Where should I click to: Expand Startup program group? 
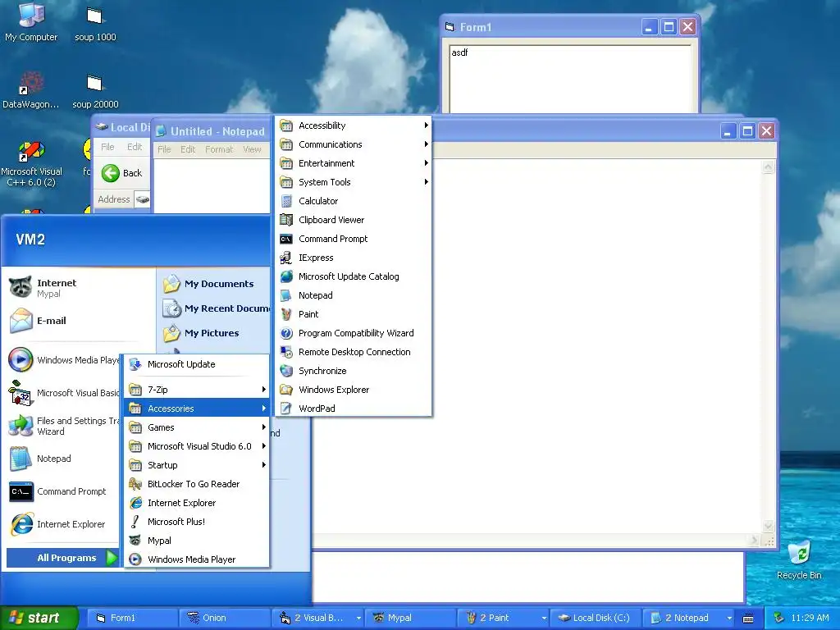click(x=197, y=465)
